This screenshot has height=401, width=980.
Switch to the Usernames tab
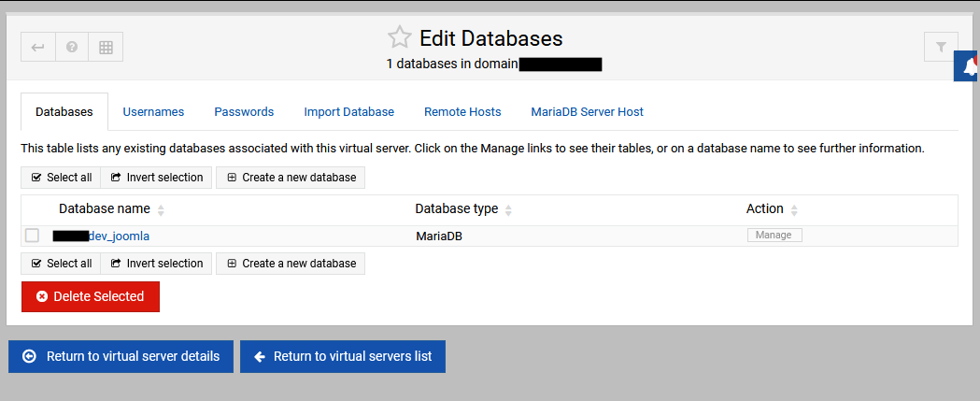pos(153,112)
